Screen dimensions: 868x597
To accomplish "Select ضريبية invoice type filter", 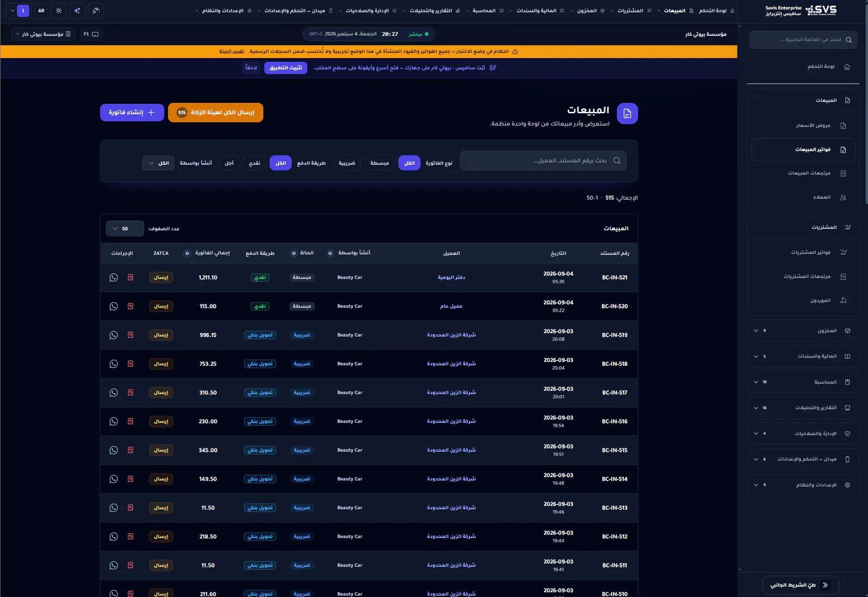I will (x=347, y=163).
